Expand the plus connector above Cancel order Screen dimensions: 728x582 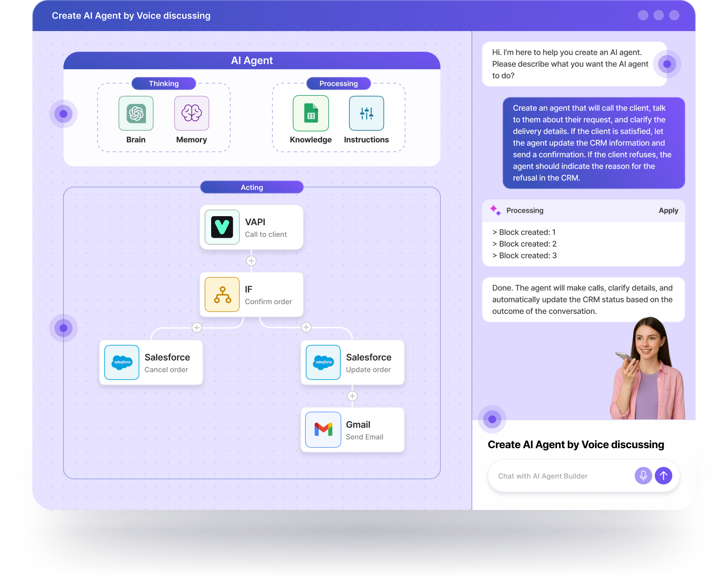tap(196, 327)
